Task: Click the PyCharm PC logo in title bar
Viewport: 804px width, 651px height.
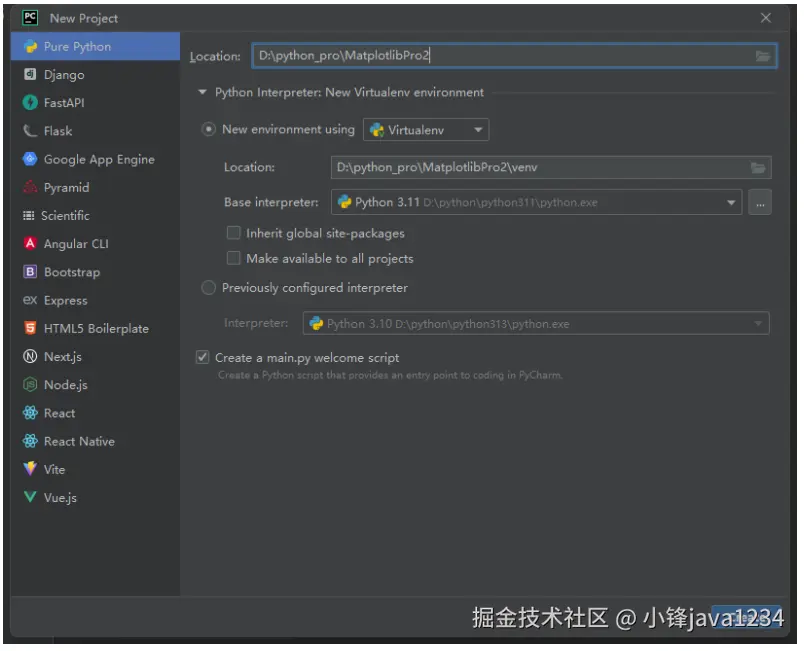Action: (30, 18)
